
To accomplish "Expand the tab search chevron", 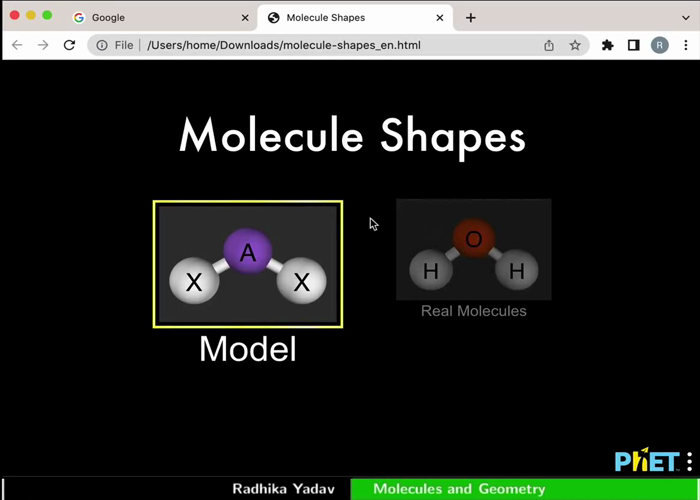I will point(685,18).
